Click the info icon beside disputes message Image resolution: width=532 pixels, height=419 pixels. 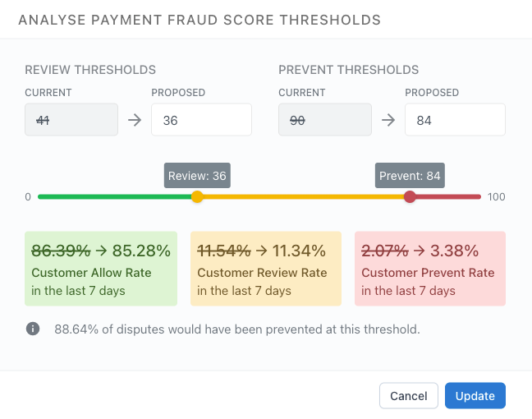[x=33, y=329]
